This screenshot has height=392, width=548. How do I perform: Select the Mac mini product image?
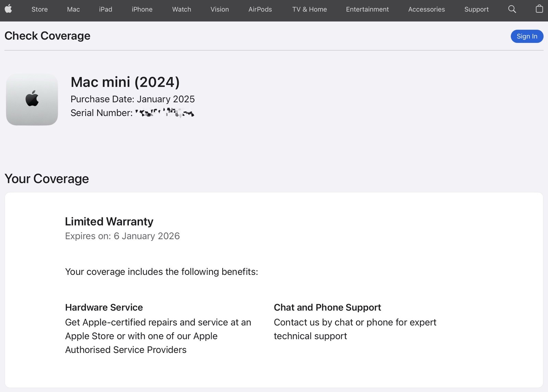(32, 99)
